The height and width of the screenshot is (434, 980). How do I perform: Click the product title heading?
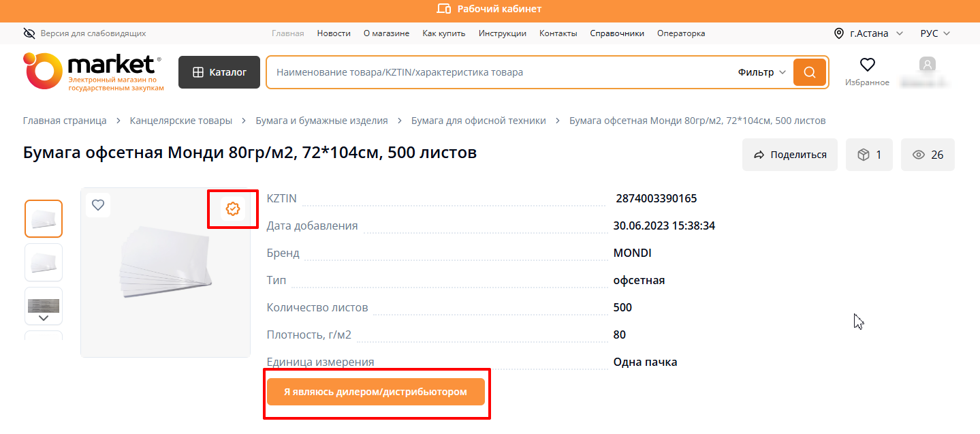[250, 153]
